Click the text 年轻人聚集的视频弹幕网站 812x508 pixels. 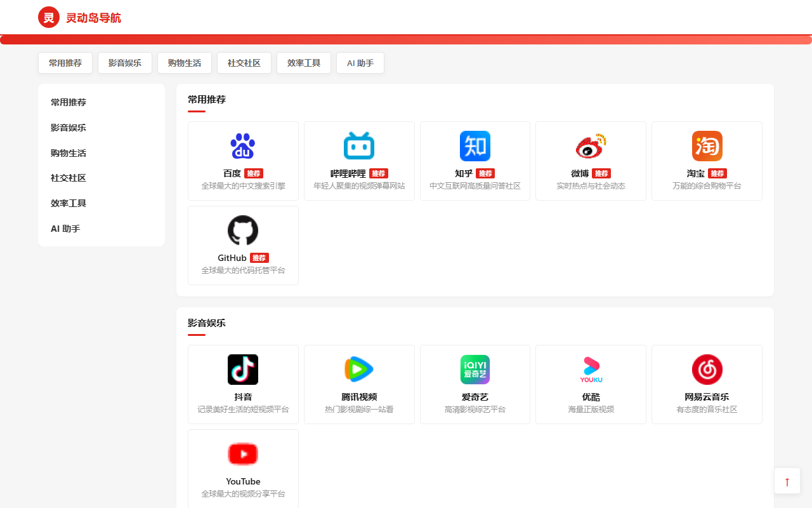[359, 186]
